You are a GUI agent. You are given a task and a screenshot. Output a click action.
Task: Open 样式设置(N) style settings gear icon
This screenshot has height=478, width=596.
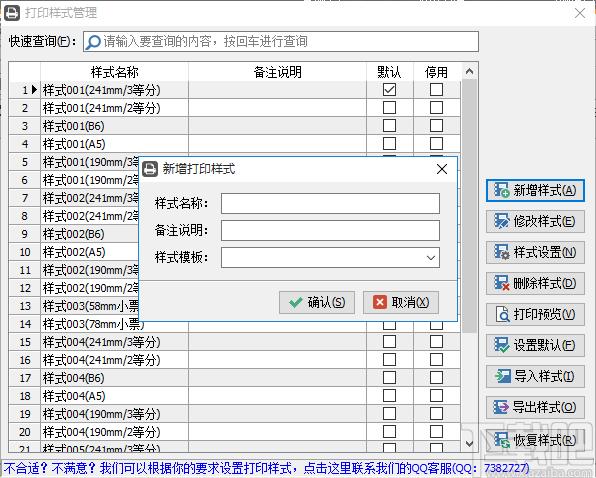click(501, 252)
